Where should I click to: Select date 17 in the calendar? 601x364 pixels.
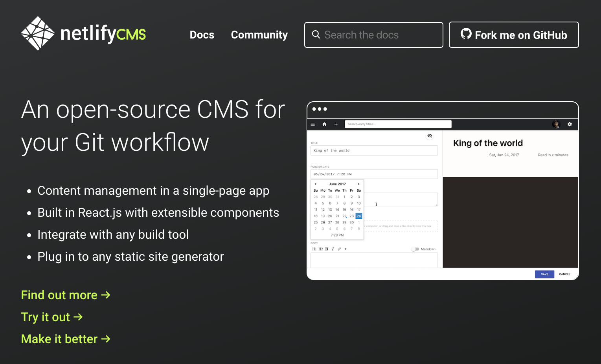tap(359, 210)
